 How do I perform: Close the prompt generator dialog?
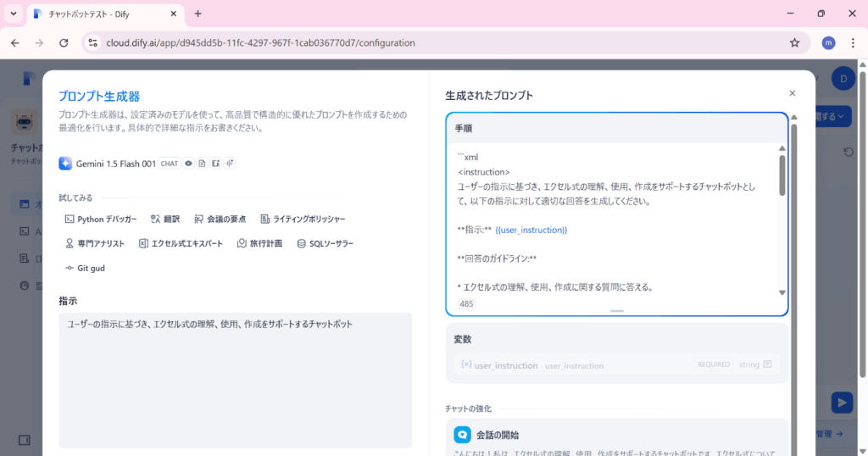tap(793, 93)
